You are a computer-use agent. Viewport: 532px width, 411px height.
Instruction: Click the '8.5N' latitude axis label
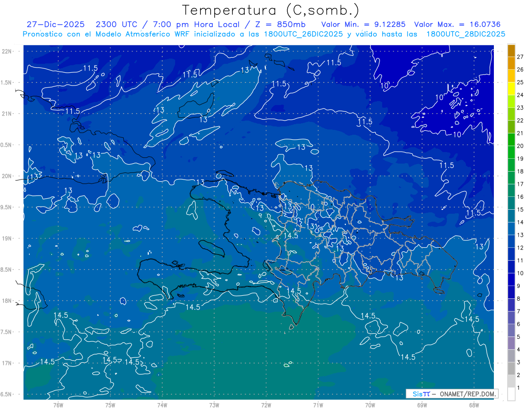(x=6, y=270)
